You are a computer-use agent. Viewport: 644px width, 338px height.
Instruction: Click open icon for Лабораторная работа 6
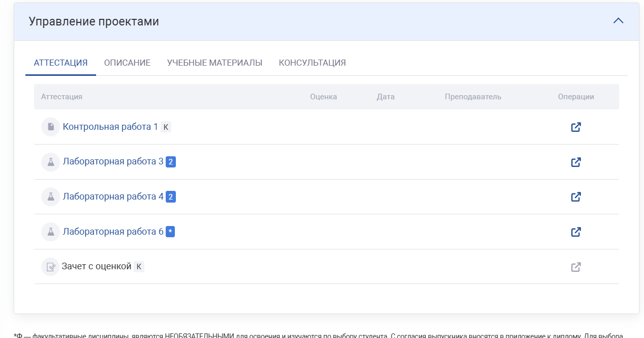click(x=575, y=232)
